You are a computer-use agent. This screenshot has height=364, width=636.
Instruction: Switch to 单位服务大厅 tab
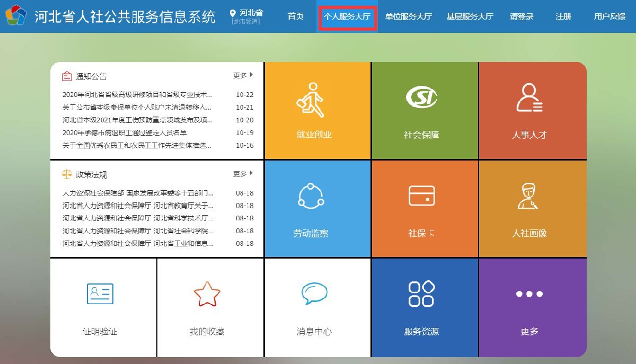point(408,16)
